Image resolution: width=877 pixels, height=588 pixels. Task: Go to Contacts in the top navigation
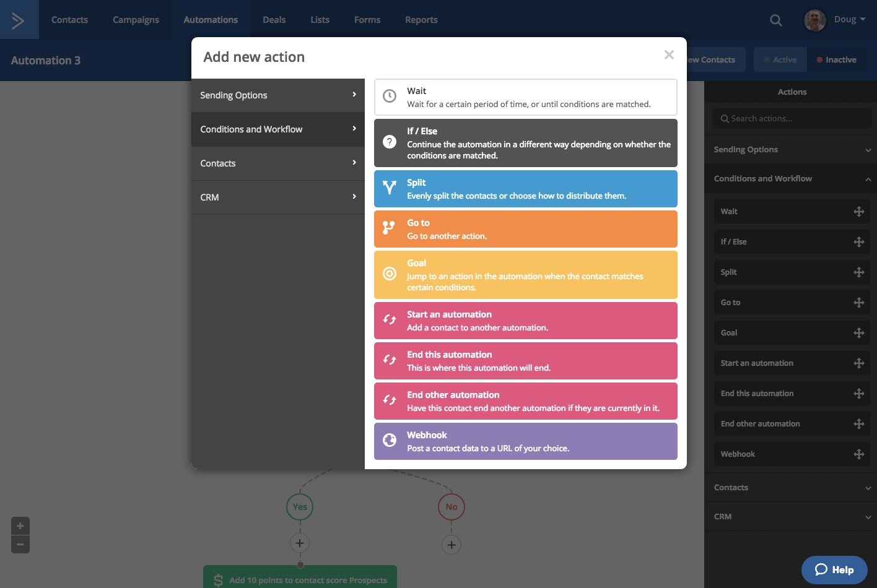click(x=69, y=20)
